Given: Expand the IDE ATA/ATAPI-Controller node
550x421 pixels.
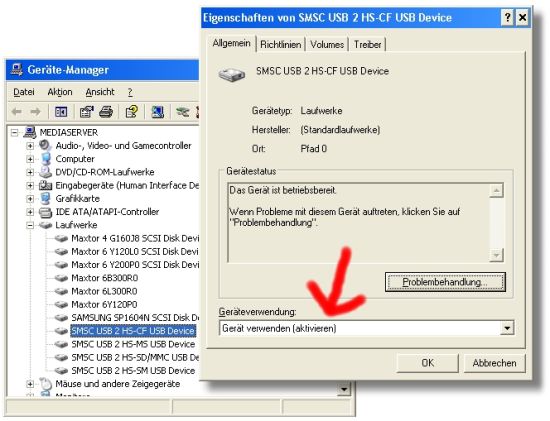Looking at the screenshot, I should pyautogui.click(x=30, y=212).
